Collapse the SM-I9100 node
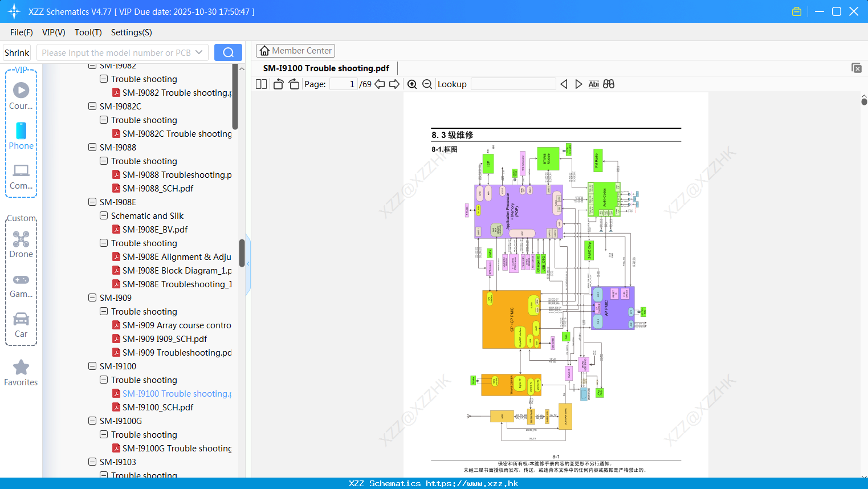Viewport: 868px width, 489px height. 92,366
